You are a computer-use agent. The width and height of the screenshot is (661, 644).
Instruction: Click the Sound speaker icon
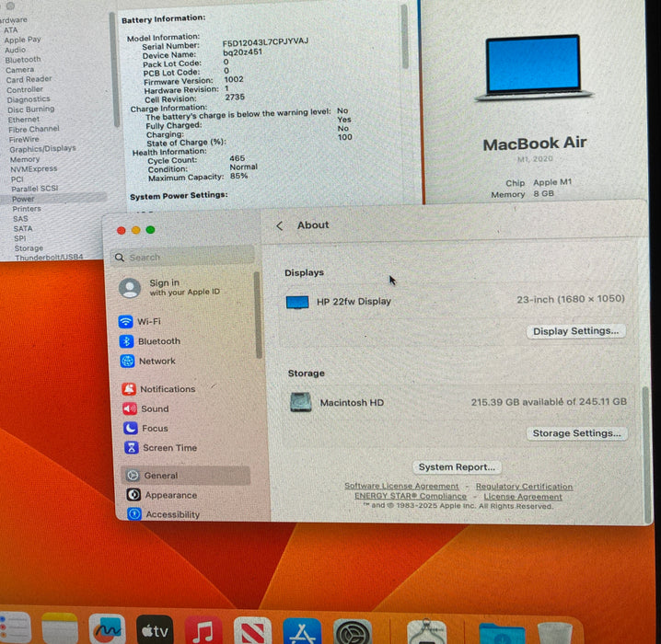[130, 408]
